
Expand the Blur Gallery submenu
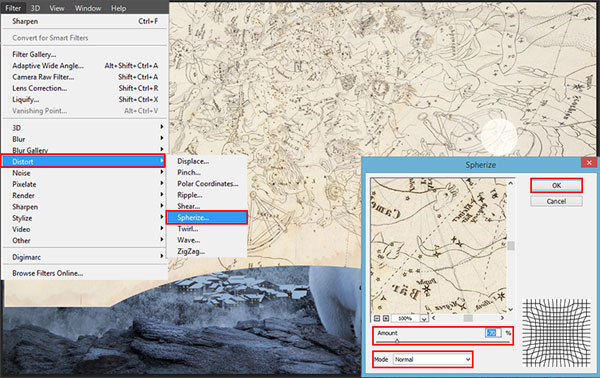(x=85, y=150)
